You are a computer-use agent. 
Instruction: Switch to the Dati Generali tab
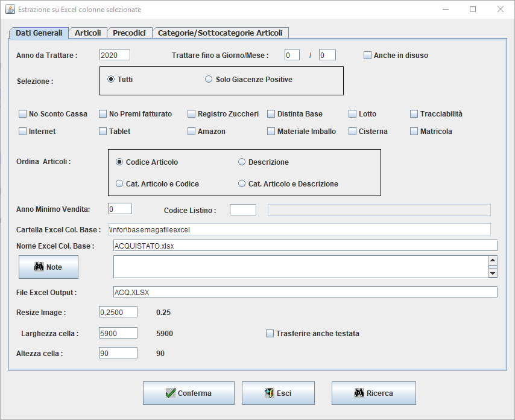(x=39, y=33)
